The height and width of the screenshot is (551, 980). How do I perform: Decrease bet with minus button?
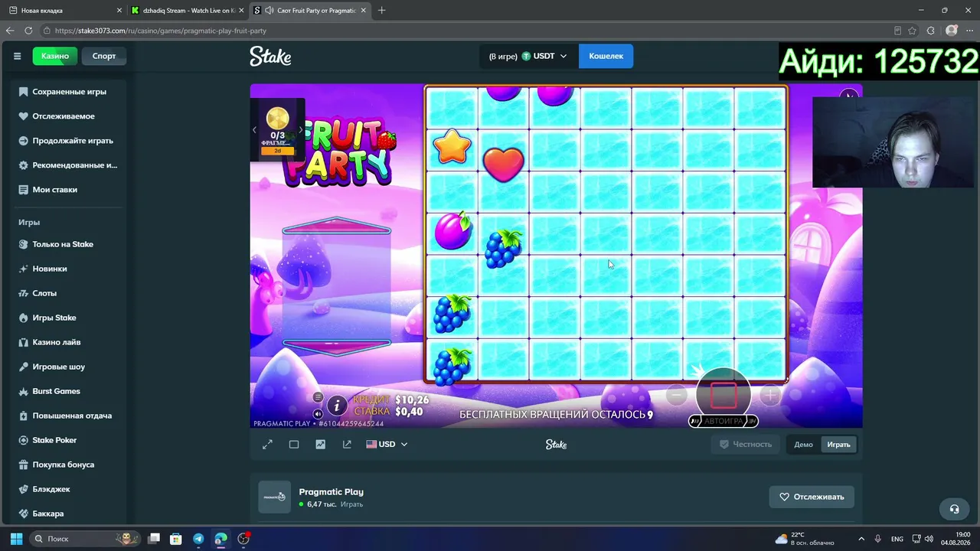[x=676, y=396]
